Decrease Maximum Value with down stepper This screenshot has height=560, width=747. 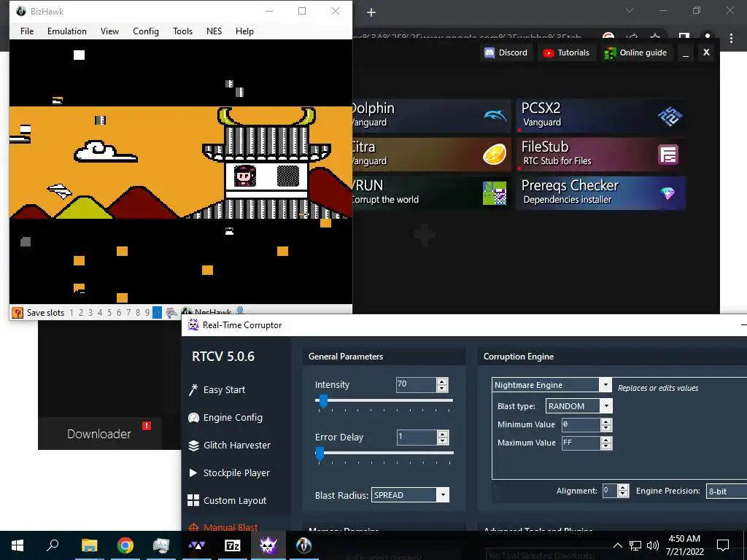[606, 446]
